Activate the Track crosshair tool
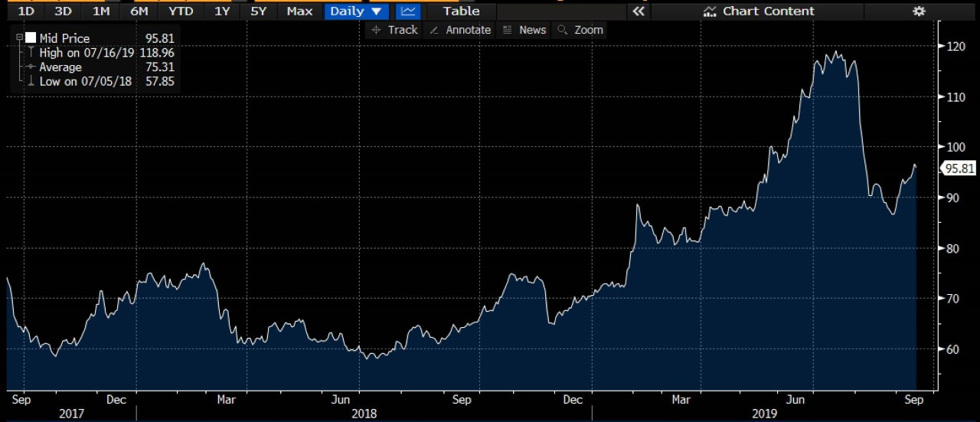 click(394, 30)
